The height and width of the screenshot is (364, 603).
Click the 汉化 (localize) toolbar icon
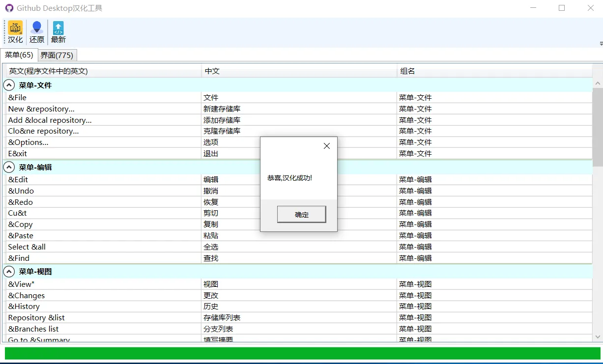coord(15,32)
